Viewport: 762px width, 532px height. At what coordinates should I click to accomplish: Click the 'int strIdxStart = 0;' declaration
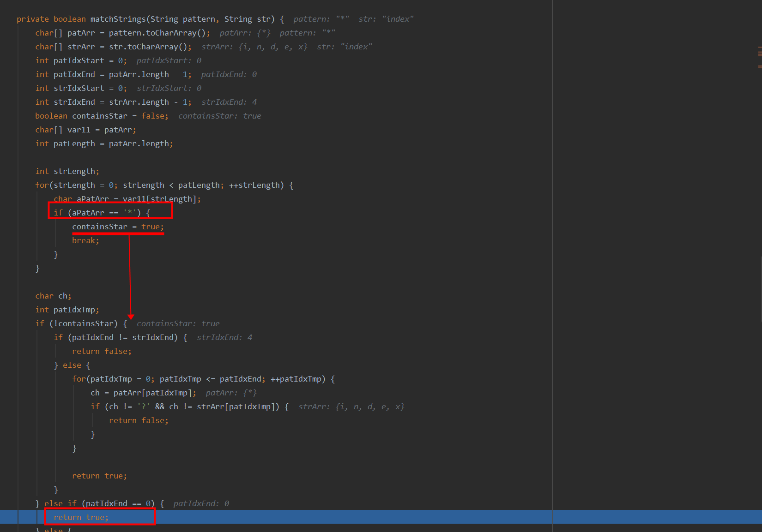pyautogui.click(x=81, y=88)
